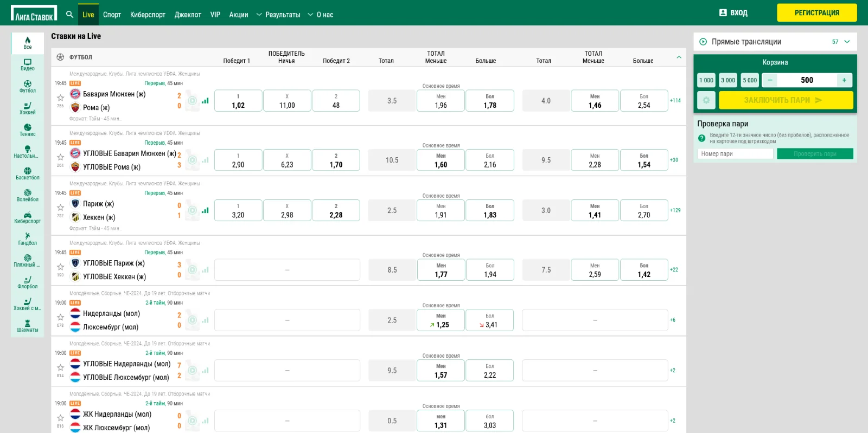Select draw odds 2,98 for Париж – Хеккен
This screenshot has width=868, height=433.
pyautogui.click(x=287, y=210)
